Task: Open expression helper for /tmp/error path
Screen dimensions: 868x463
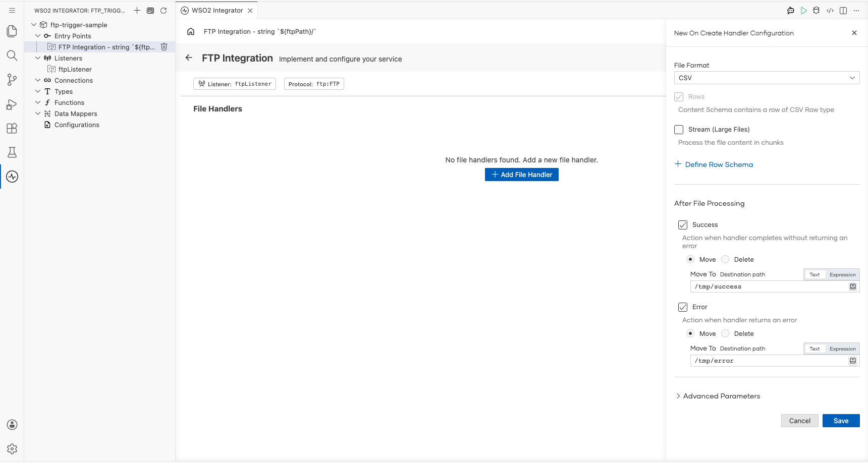Action: pos(853,361)
